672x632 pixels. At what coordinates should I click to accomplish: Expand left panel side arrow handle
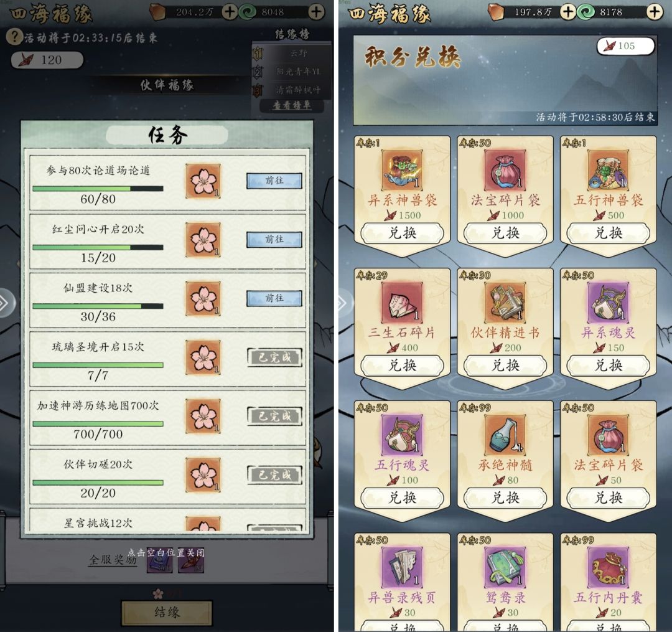pos(6,303)
